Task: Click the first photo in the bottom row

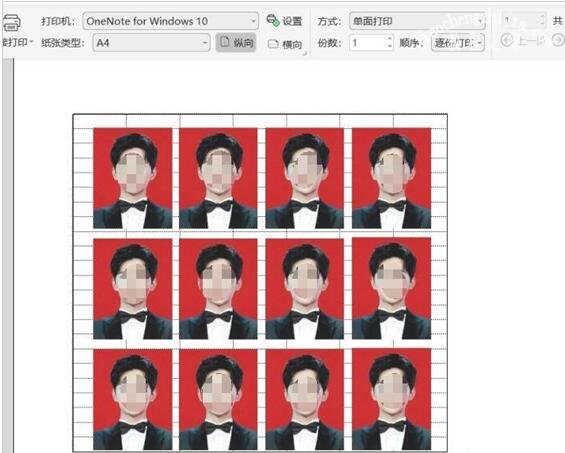Action: point(133,399)
